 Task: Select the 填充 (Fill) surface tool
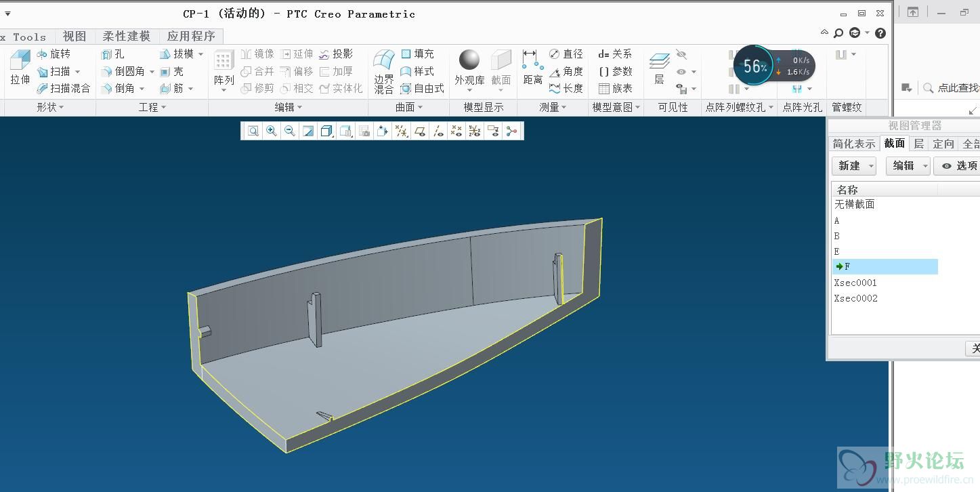click(x=417, y=54)
